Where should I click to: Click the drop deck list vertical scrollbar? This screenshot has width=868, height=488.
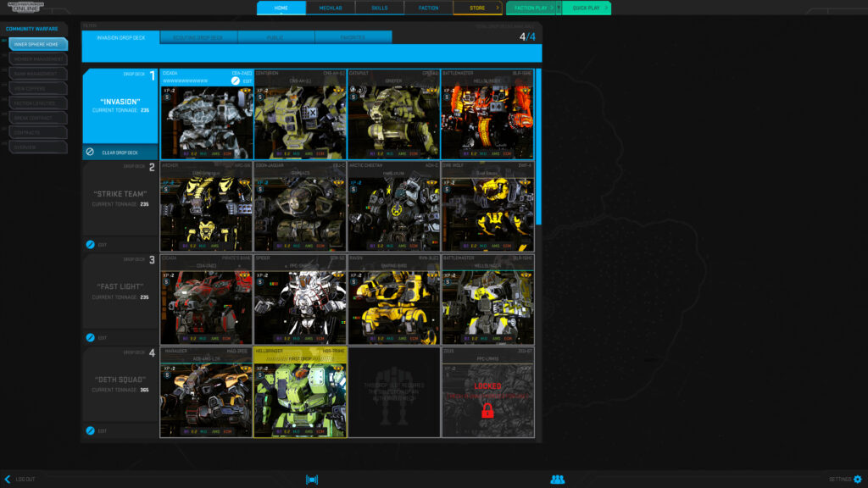[x=538, y=147]
